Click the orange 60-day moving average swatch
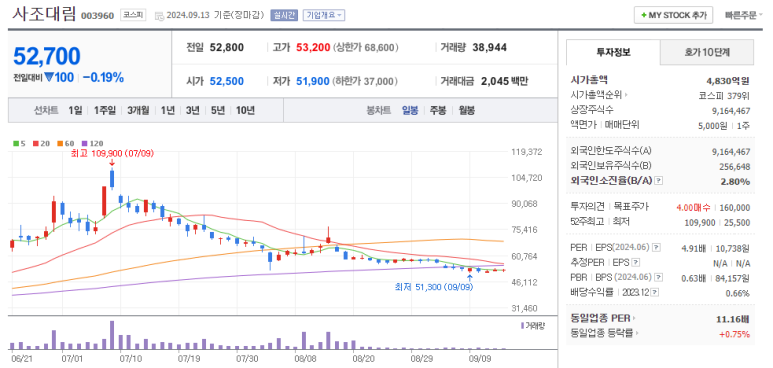This screenshot has height=368, width=773. pyautogui.click(x=60, y=144)
